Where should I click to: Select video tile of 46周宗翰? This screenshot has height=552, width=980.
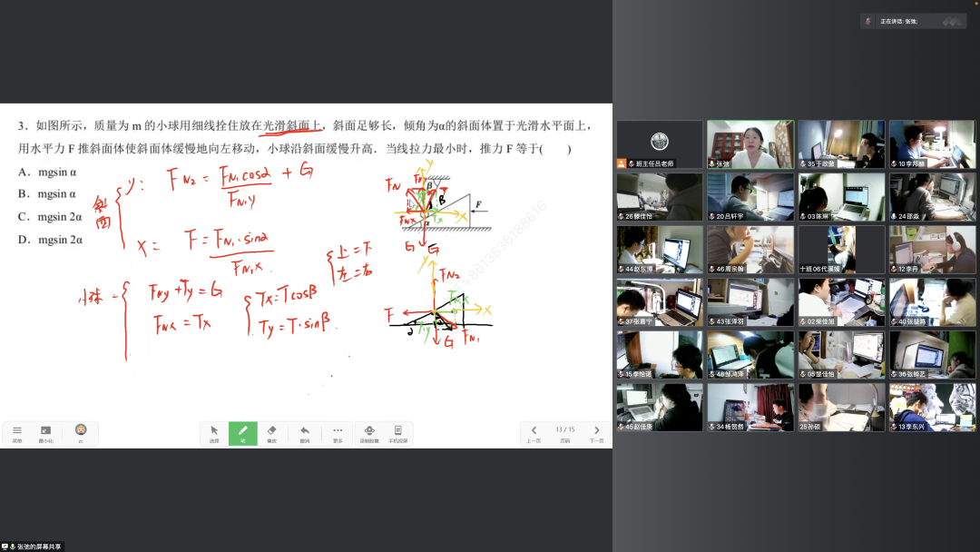(750, 250)
